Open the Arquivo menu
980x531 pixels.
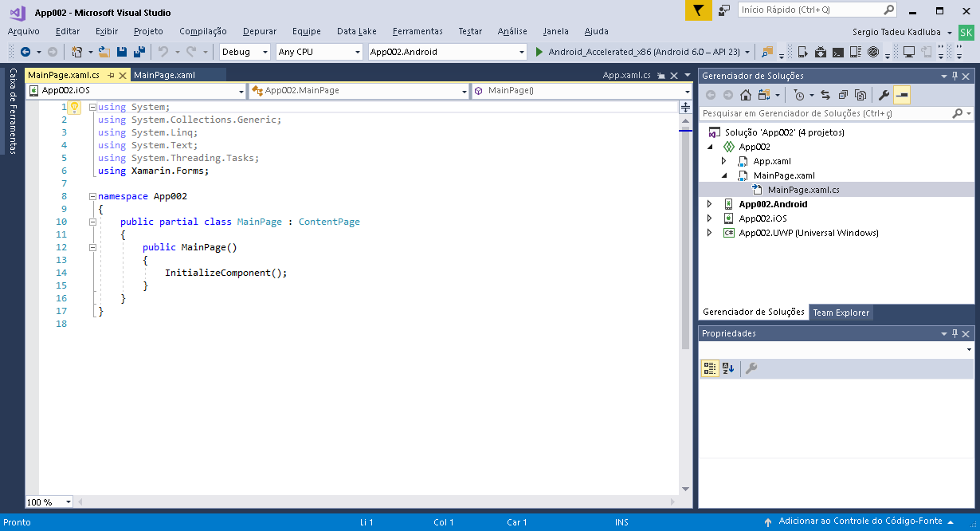click(24, 31)
